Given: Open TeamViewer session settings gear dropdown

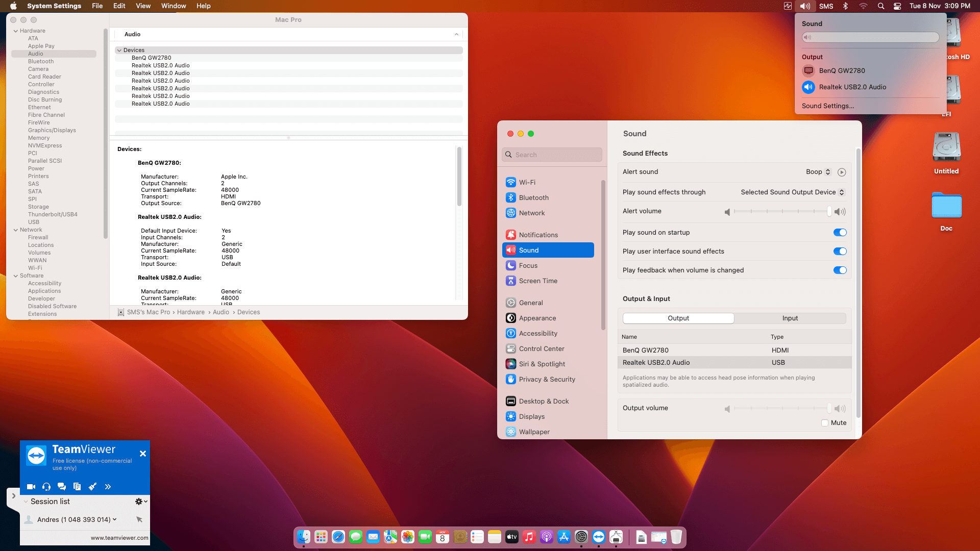Looking at the screenshot, I should (x=141, y=502).
